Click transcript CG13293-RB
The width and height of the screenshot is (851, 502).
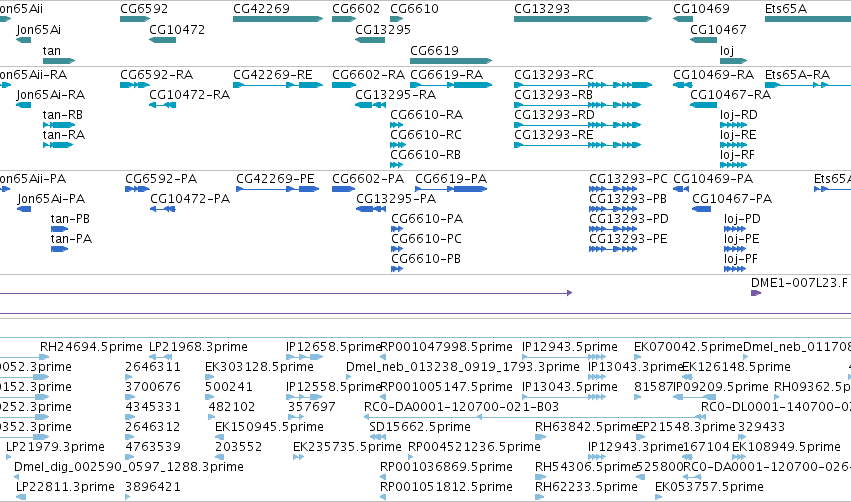(x=553, y=95)
